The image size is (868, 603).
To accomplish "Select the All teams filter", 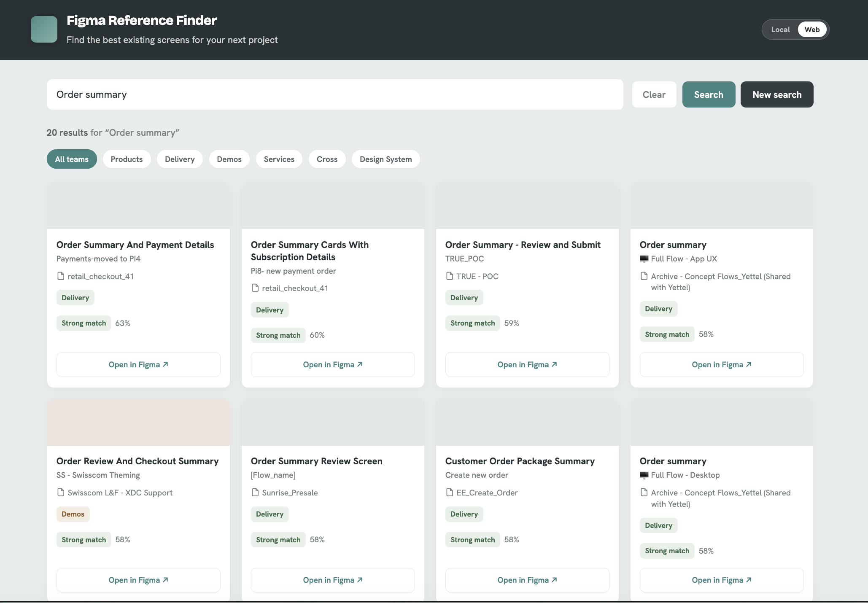I will coord(72,159).
